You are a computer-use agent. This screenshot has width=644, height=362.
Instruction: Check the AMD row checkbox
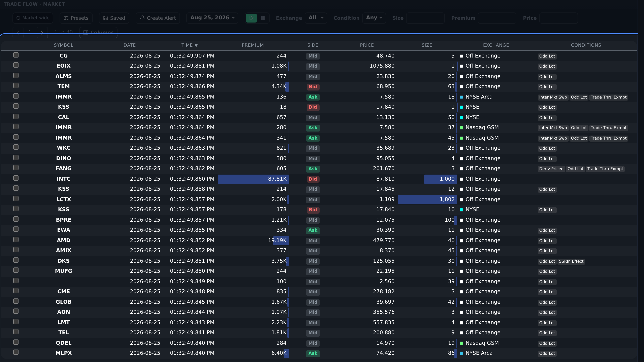click(16, 240)
